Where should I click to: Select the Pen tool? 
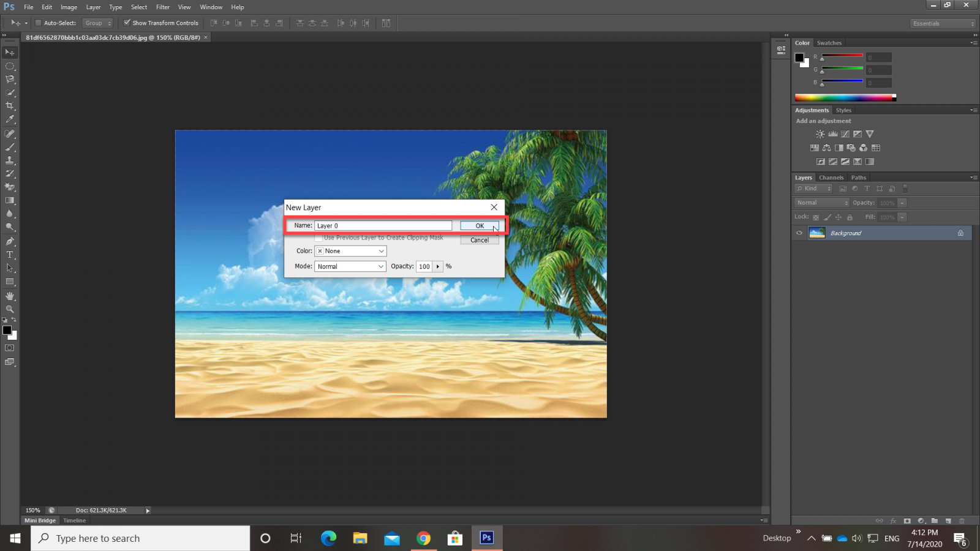tap(10, 241)
